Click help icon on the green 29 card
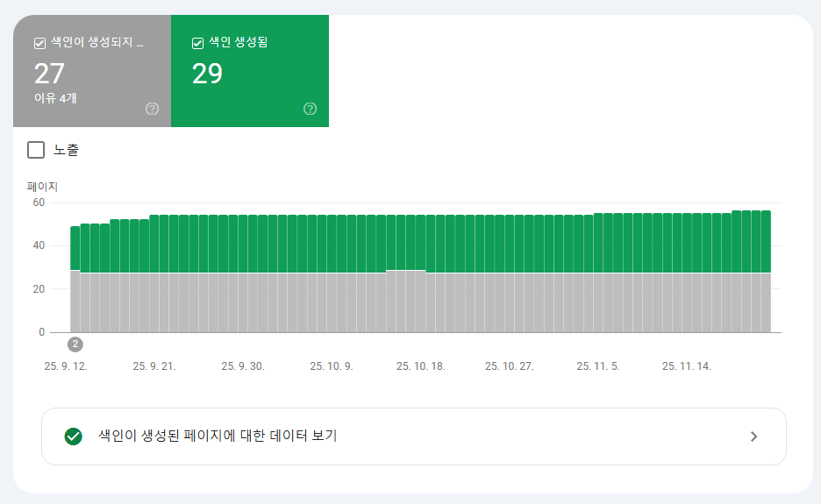This screenshot has height=504, width=821. pos(310,109)
